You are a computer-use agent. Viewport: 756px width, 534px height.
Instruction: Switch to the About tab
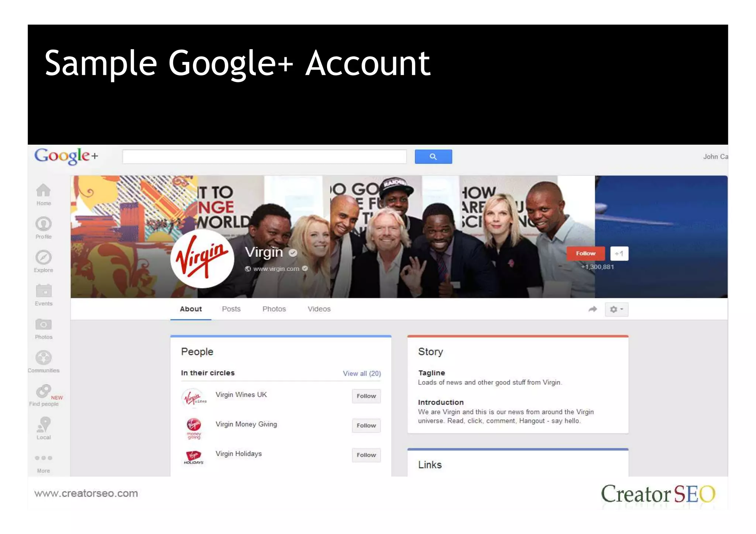pos(191,309)
